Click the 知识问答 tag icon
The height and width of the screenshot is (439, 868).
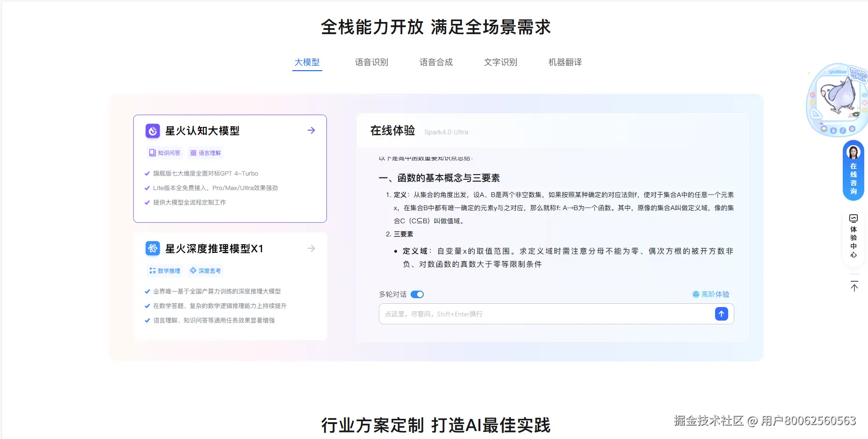(x=152, y=153)
